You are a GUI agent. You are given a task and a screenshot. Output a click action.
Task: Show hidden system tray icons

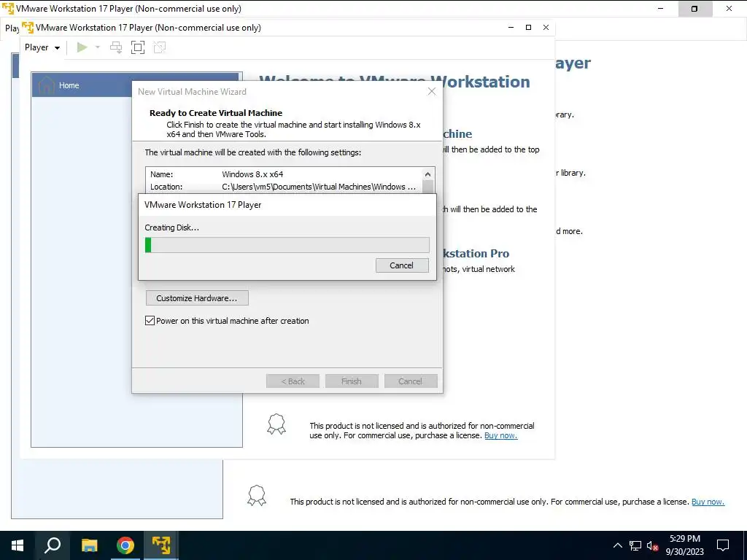[617, 545]
